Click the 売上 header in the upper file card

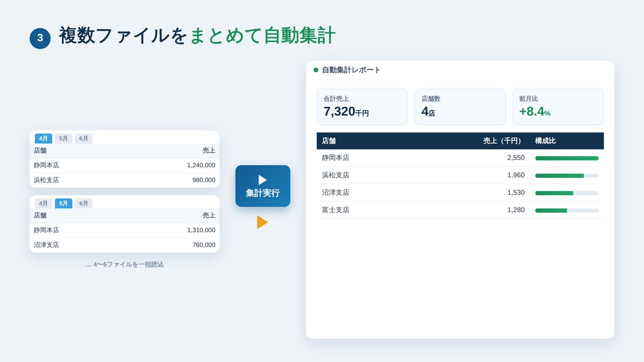point(209,150)
